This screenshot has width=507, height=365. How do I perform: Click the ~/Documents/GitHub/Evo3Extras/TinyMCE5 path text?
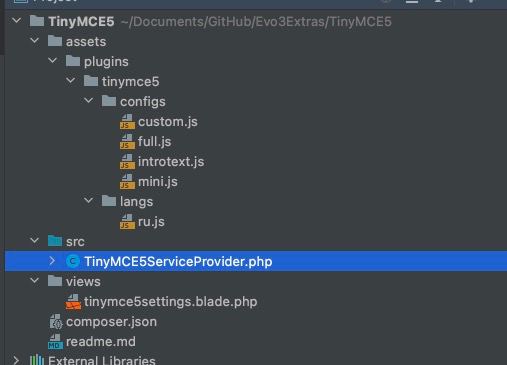[x=256, y=22]
